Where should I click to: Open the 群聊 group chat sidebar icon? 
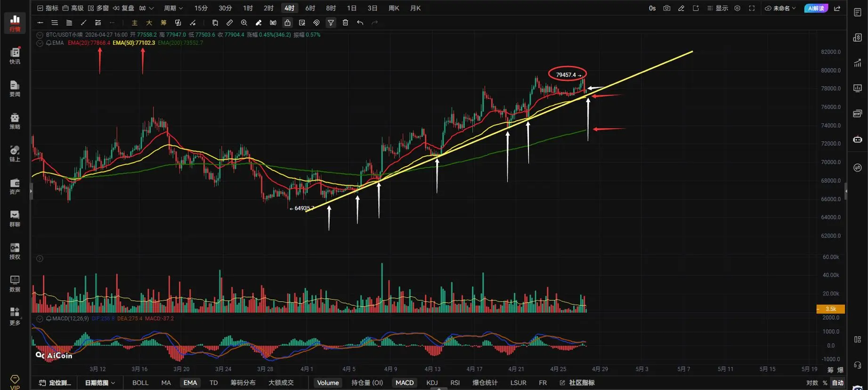coord(15,218)
